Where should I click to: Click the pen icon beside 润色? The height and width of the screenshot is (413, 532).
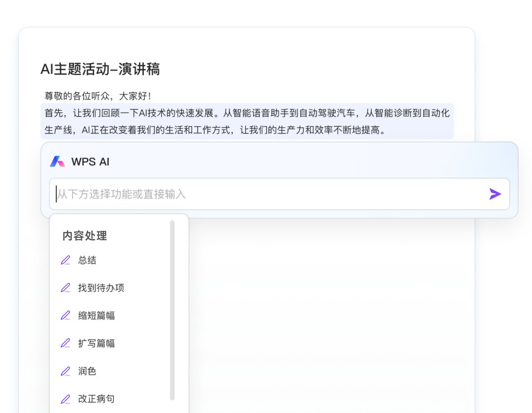[66, 371]
